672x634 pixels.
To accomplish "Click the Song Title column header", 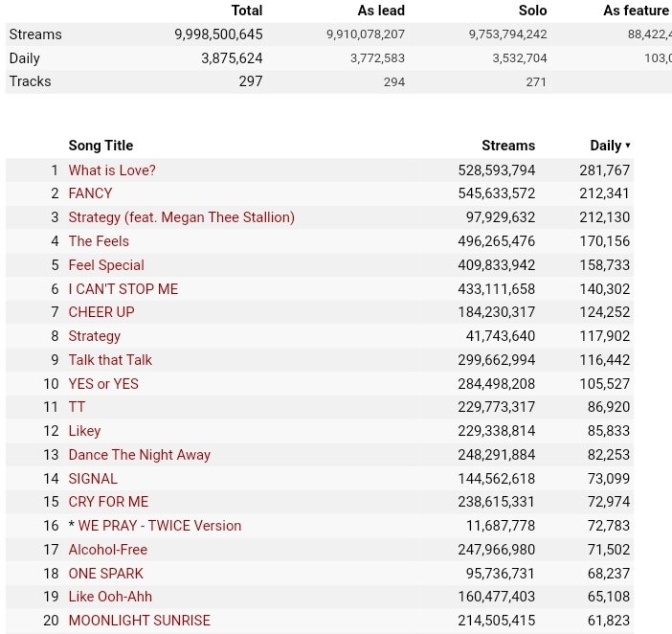I will [101, 146].
